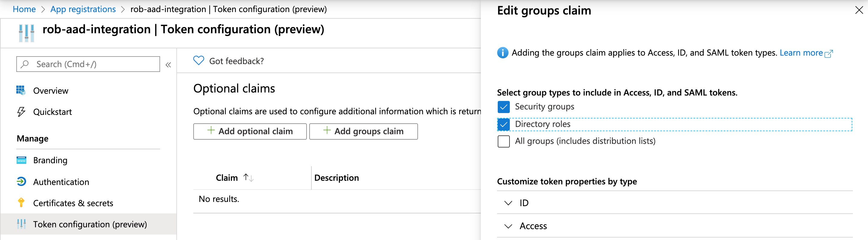The width and height of the screenshot is (868, 240).
Task: Expand the ID token properties section
Action: (x=675, y=203)
